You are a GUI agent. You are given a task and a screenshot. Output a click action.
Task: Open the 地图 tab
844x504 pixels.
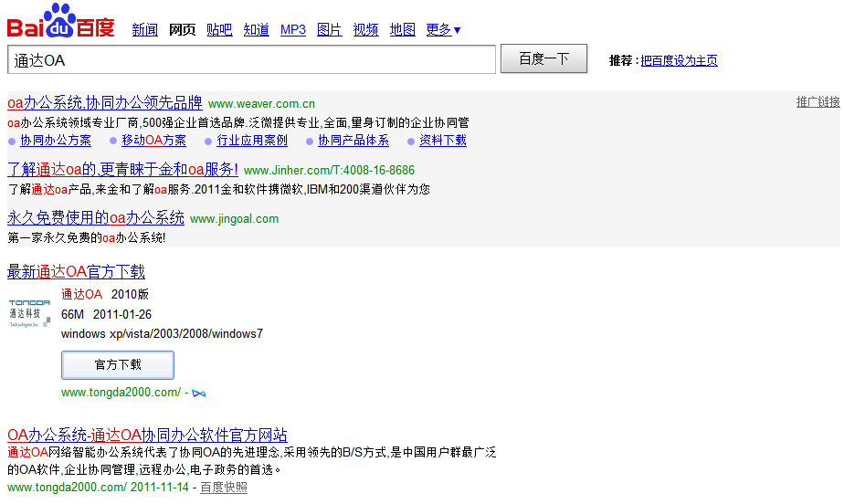point(403,29)
